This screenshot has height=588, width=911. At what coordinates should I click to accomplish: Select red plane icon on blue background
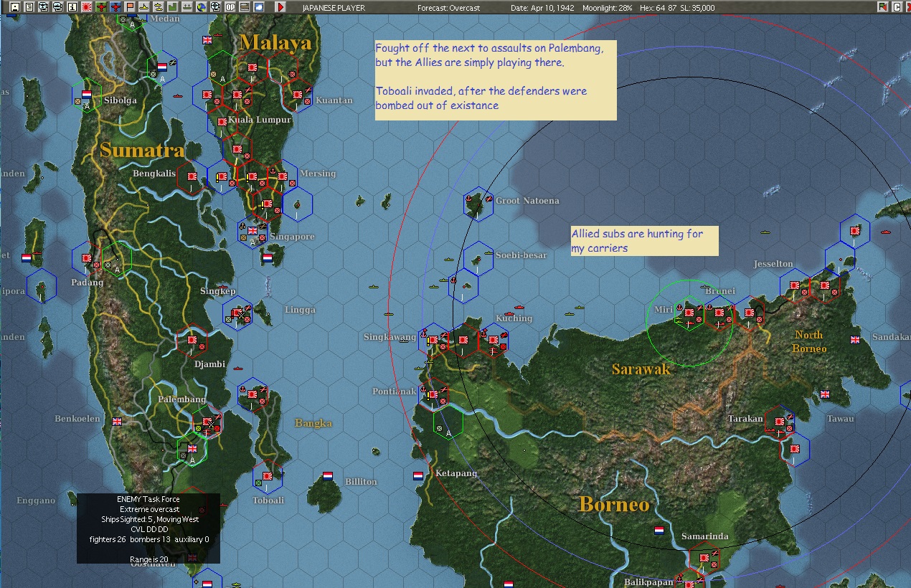click(x=115, y=7)
